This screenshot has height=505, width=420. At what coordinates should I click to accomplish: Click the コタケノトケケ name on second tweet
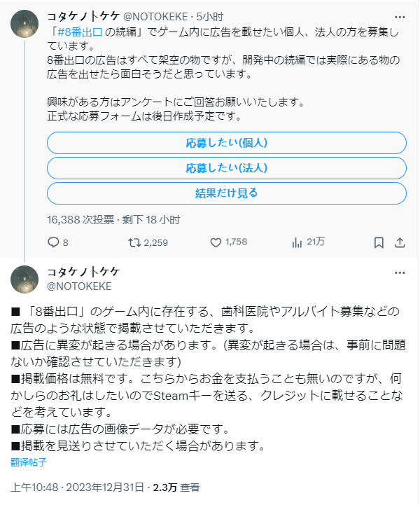point(84,272)
